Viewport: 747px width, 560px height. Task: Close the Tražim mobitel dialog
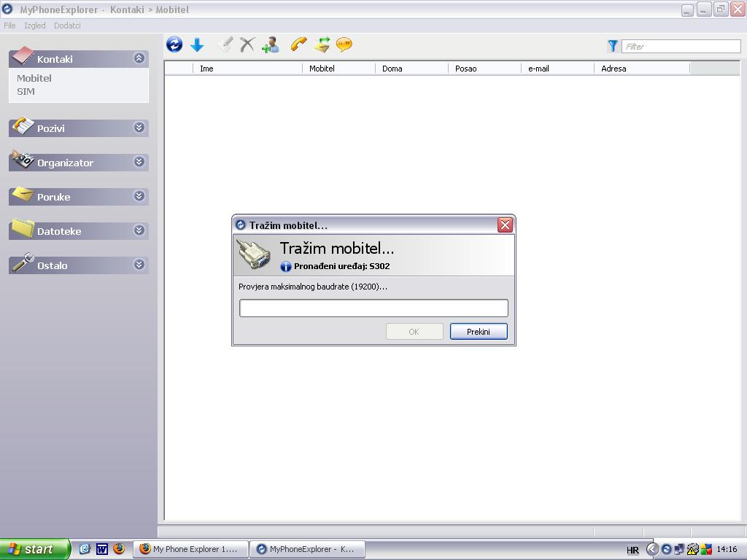click(x=505, y=225)
